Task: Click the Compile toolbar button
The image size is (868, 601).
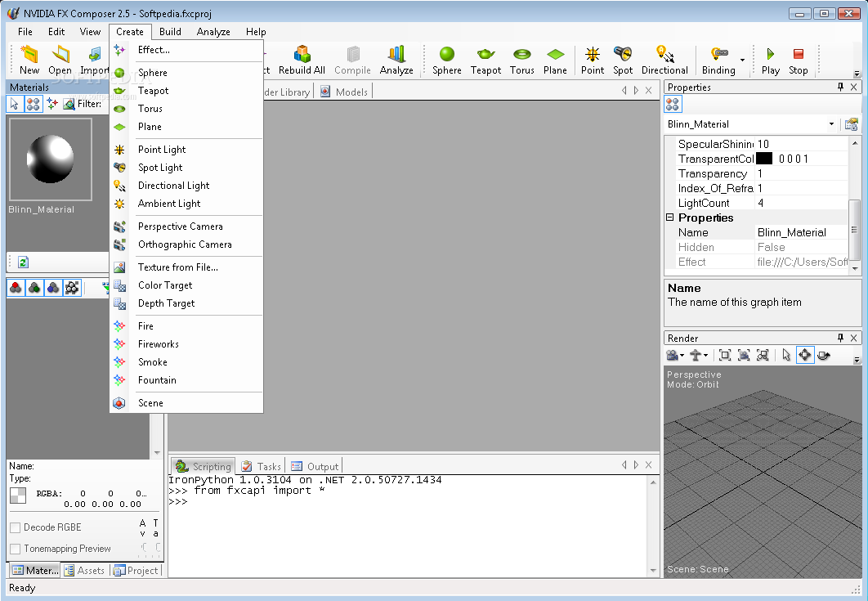Action: pyautogui.click(x=352, y=60)
